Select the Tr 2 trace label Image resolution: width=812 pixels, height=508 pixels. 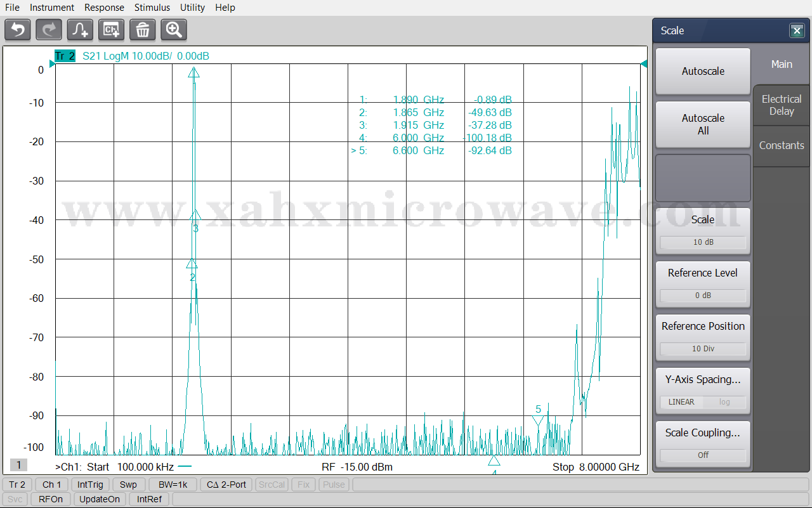point(65,56)
